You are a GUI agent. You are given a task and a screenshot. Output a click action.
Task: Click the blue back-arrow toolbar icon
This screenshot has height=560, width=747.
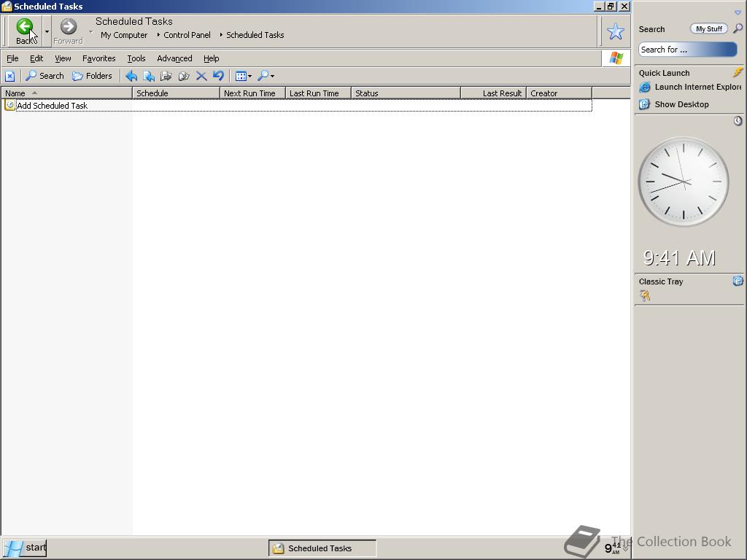pos(131,76)
